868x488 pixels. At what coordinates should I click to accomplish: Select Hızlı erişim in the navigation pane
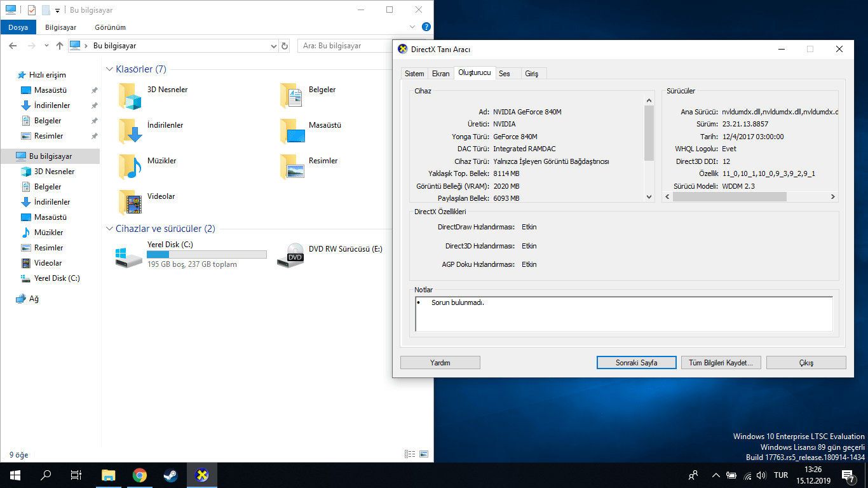click(x=48, y=75)
